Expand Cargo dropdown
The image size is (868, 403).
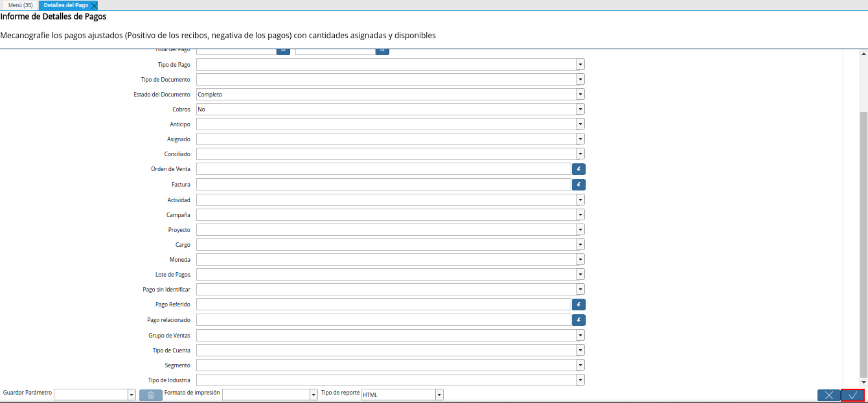[580, 245]
